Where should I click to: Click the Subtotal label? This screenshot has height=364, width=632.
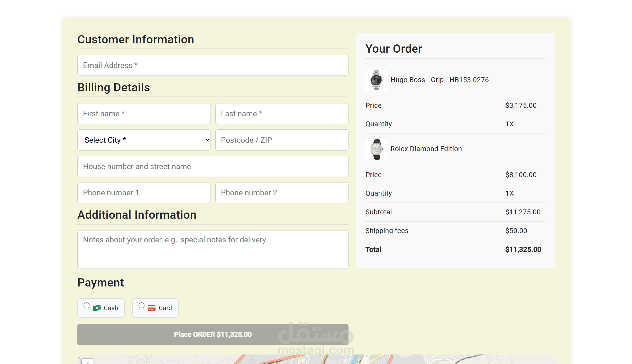[x=379, y=212]
